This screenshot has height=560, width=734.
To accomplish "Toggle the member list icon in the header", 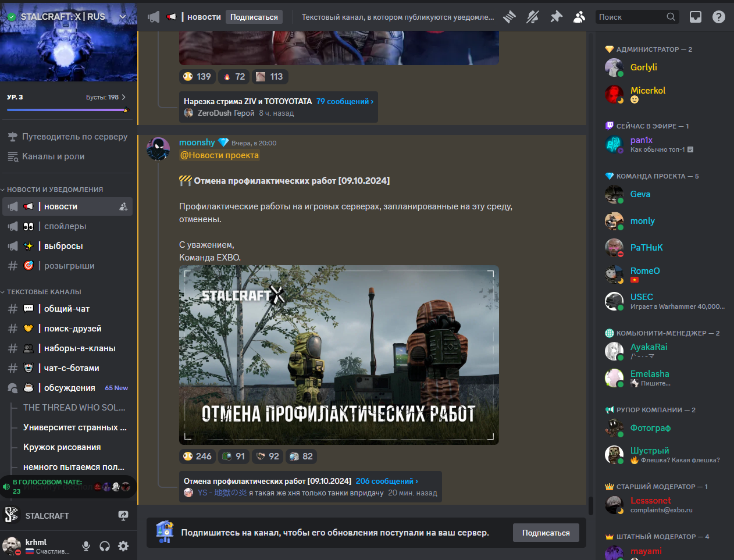I will [579, 17].
